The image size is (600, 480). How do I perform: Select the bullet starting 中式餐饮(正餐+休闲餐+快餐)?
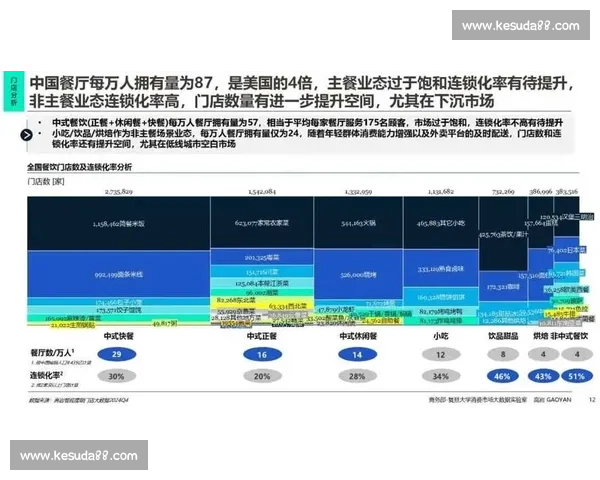(x=307, y=122)
